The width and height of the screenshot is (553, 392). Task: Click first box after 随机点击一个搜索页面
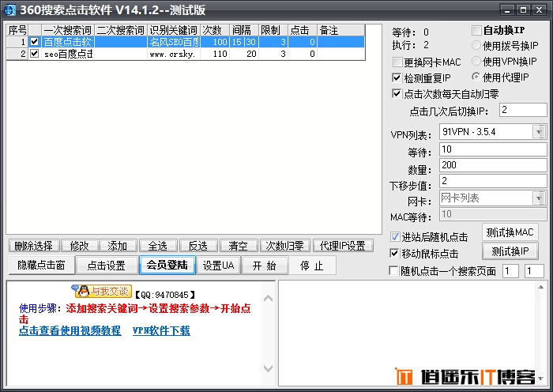tap(510, 271)
